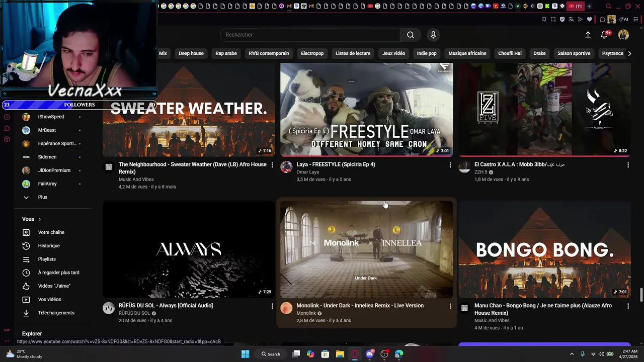This screenshot has height=362, width=644.
Task: Open Vidéos "J'aime" in sidebar
Action: click(x=54, y=286)
